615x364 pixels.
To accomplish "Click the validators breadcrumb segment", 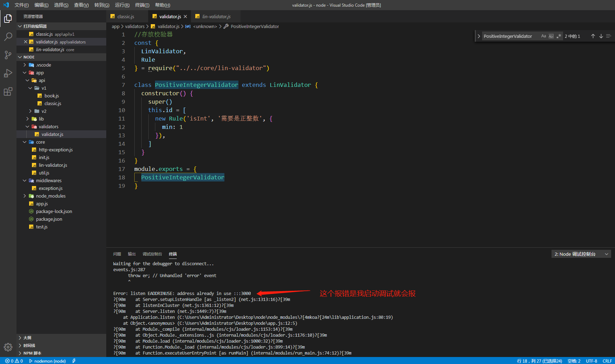I will coord(135,26).
